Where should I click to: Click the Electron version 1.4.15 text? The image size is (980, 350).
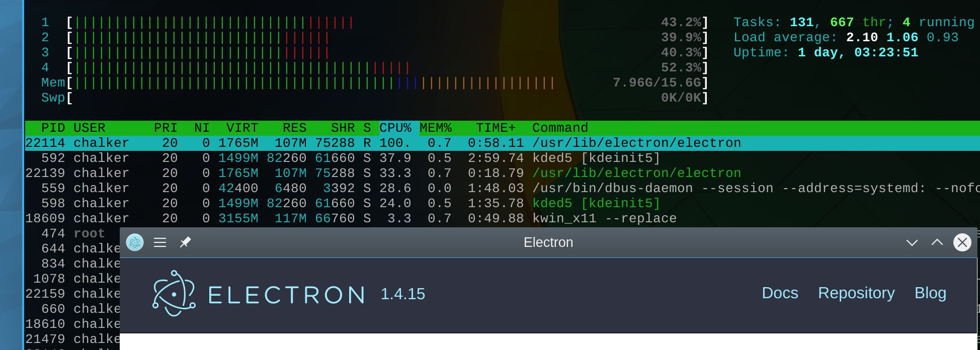coord(403,294)
